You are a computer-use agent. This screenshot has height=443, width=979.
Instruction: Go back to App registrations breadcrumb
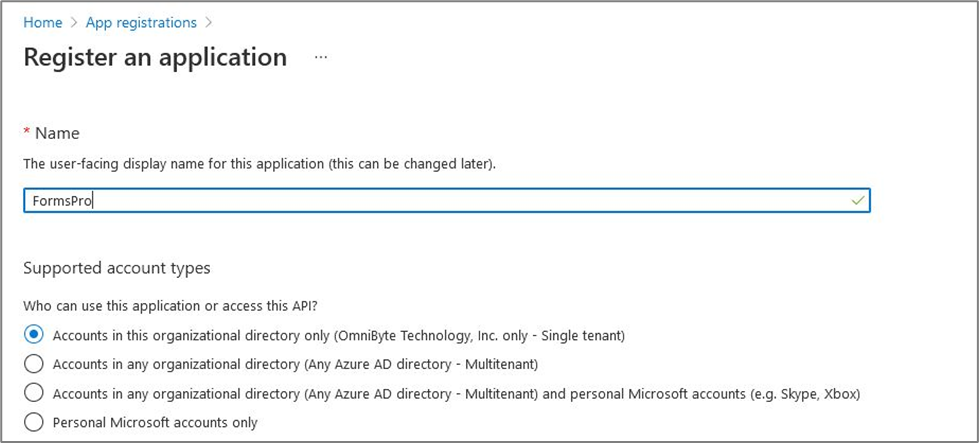coord(141,22)
